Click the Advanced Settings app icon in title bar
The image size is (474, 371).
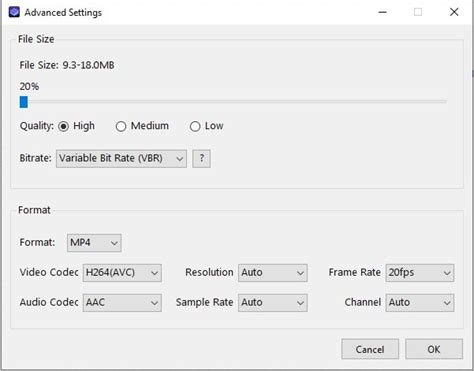14,12
